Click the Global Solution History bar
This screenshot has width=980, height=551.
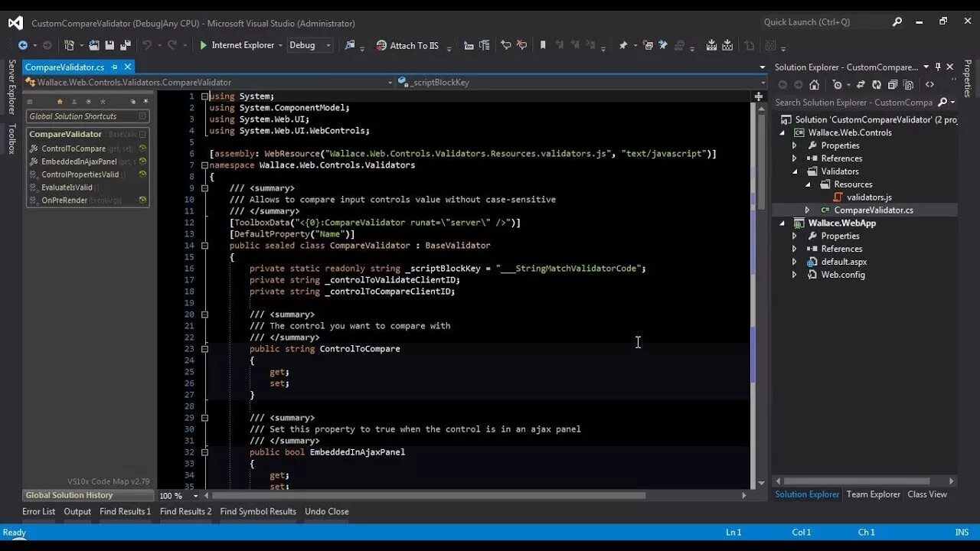click(87, 495)
